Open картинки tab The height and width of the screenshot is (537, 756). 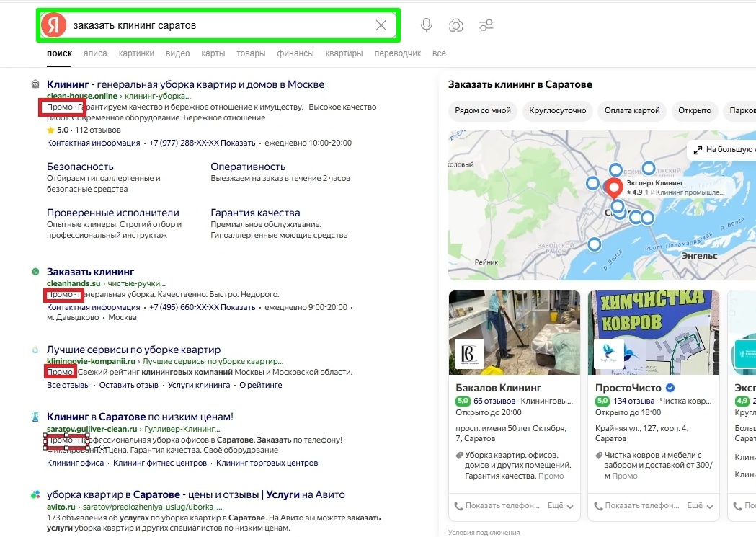click(x=136, y=53)
